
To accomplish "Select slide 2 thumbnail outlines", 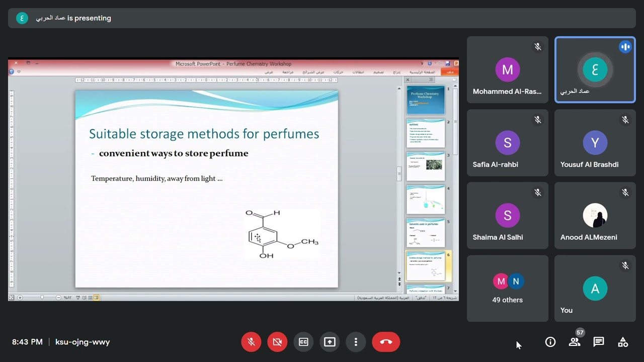I will [x=426, y=133].
